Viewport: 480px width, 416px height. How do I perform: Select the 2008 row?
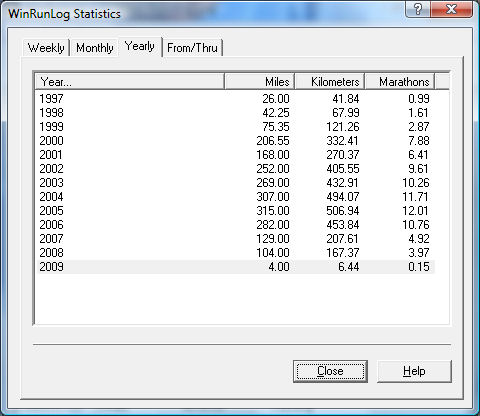(236, 253)
